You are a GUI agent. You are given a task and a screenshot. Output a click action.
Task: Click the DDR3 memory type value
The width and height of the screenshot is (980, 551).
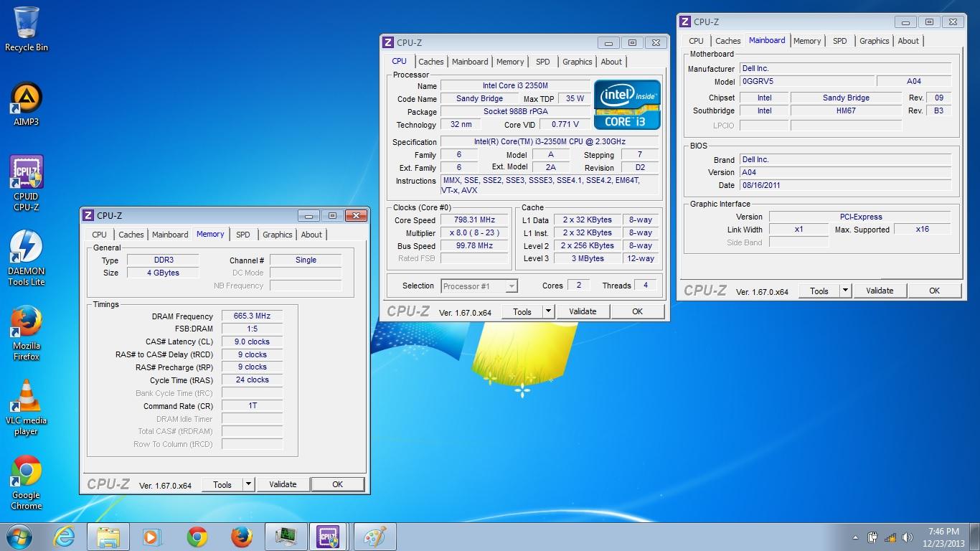coord(164,260)
